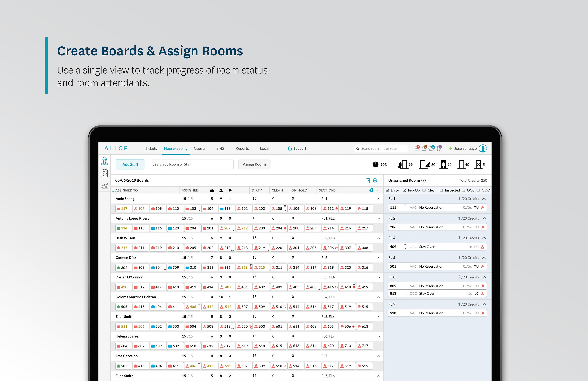Focus the Search by Room or Staff field

coord(191,164)
